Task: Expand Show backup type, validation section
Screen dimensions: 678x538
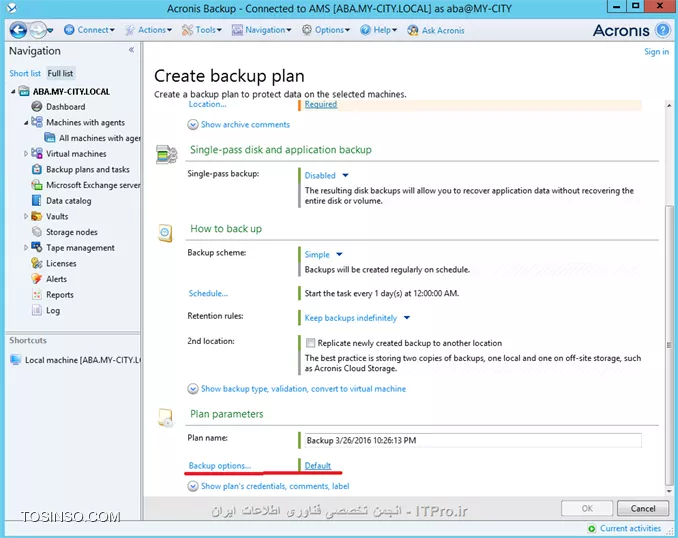Action: [x=297, y=389]
